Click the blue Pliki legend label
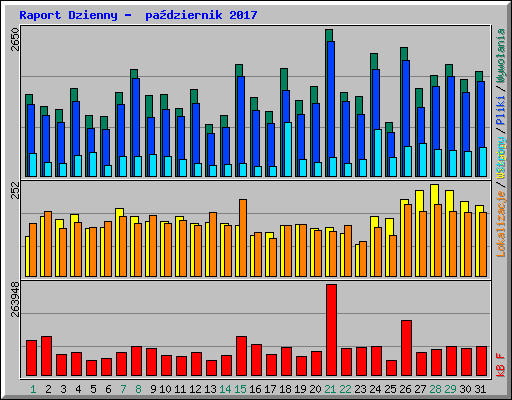The image size is (512, 400). point(501,111)
